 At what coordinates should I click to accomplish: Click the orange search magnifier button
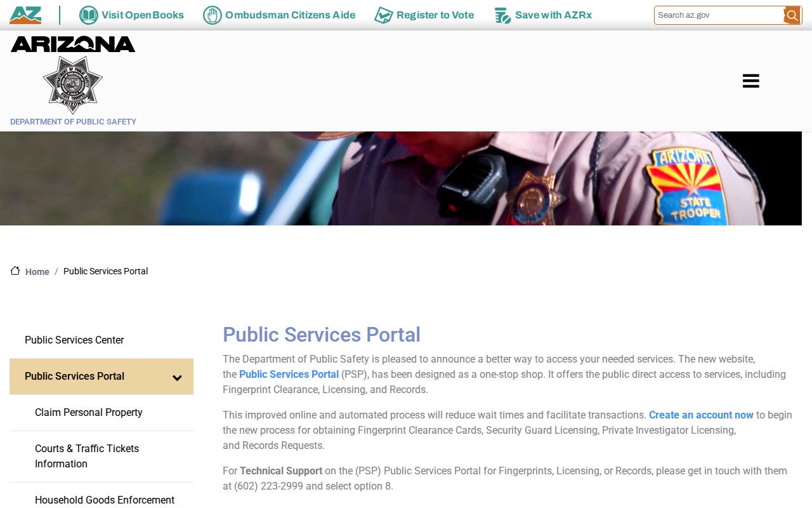coord(792,15)
